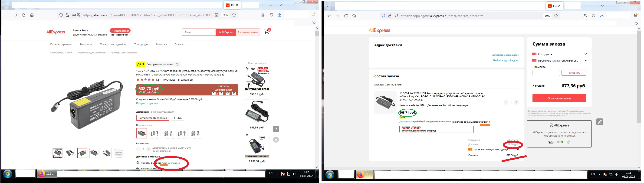View site security lock in order confirmation window
Viewport: 644px width, 183px height.
click(x=390, y=16)
